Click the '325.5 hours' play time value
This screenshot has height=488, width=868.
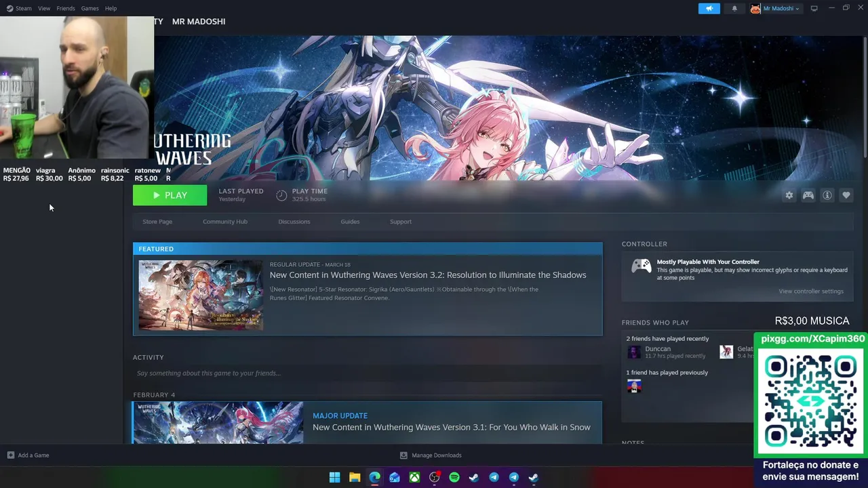click(x=309, y=199)
